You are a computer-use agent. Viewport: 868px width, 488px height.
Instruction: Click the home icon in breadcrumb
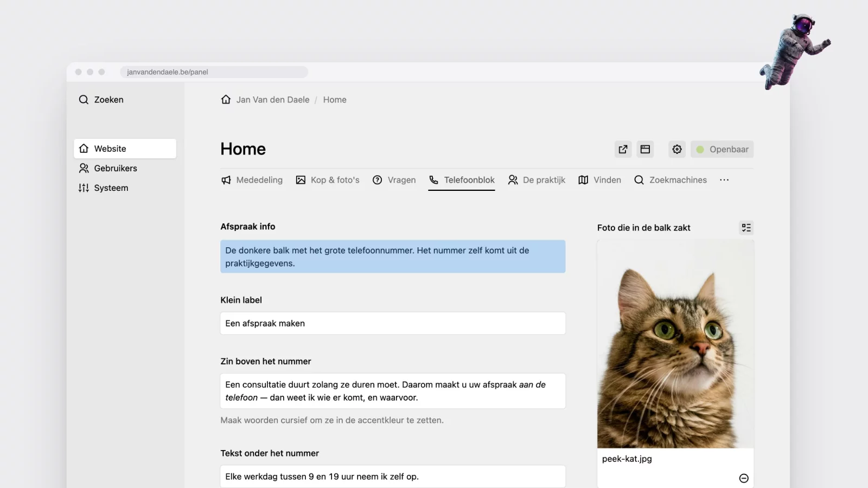[226, 100]
